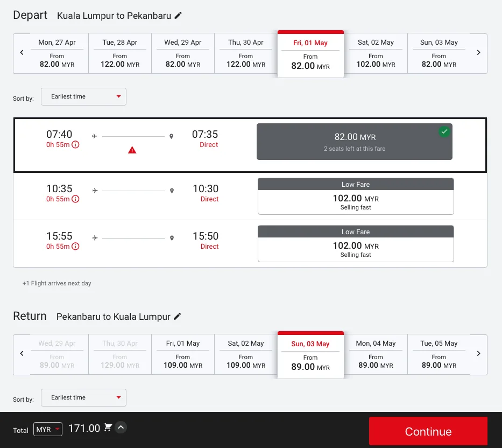Open duration info icon for the 15:55 flight
The height and width of the screenshot is (448, 502).
[75, 247]
